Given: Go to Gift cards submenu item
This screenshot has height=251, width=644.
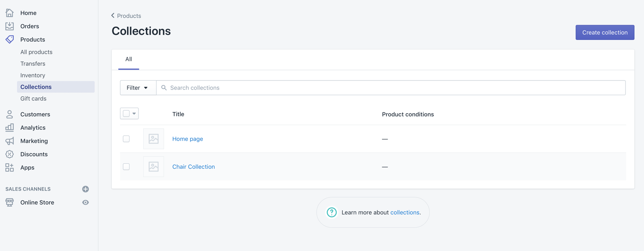Looking at the screenshot, I should 33,99.
